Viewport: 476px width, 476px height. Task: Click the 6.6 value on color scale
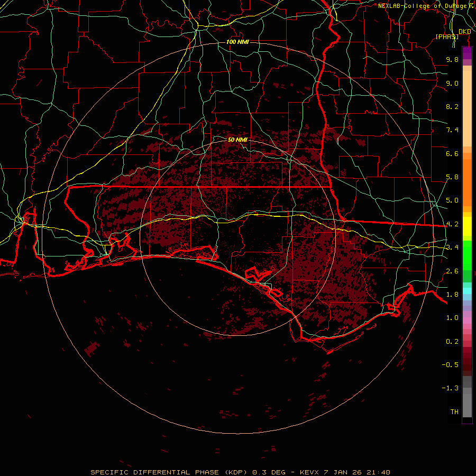click(x=452, y=153)
